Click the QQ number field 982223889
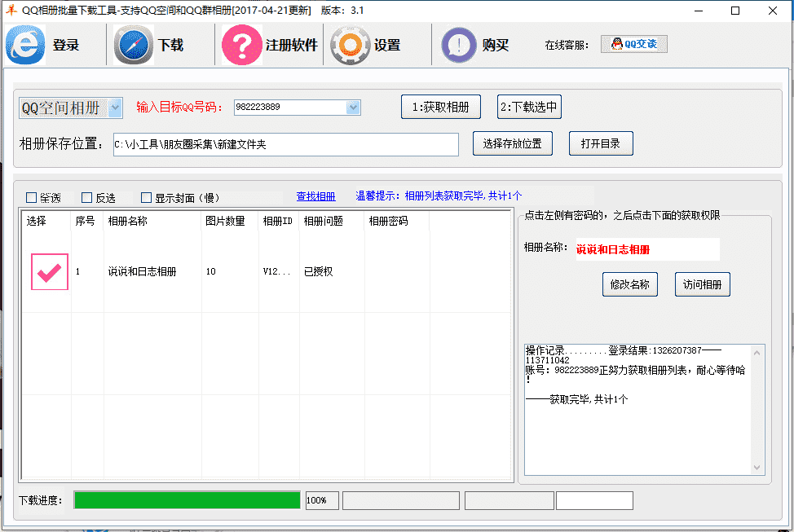The height and width of the screenshot is (532, 794). pyautogui.click(x=290, y=108)
